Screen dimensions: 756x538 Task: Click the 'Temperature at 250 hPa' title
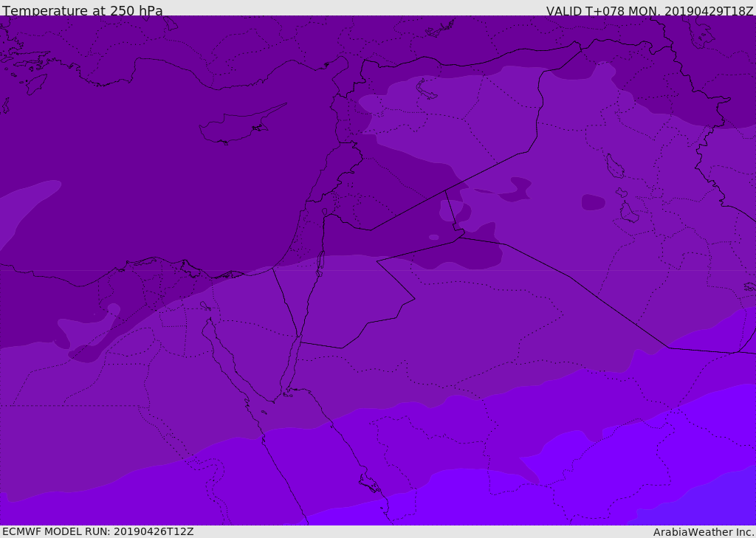(x=82, y=11)
